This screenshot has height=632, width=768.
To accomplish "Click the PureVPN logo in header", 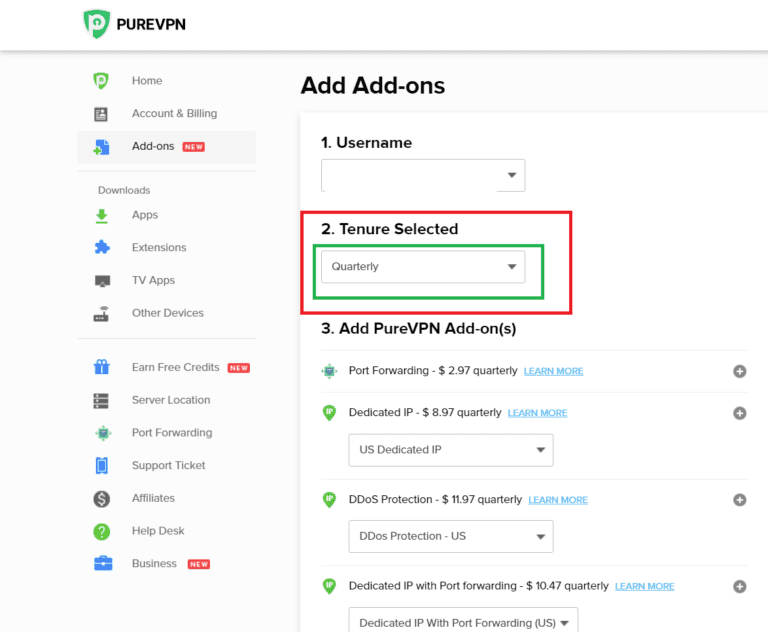I will pos(134,24).
